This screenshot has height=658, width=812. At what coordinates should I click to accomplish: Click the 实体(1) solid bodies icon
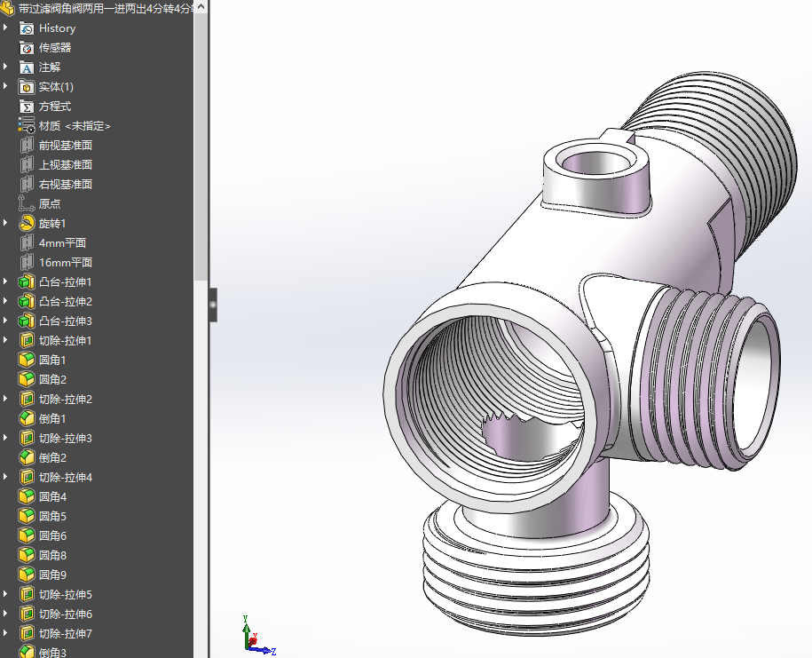click(x=27, y=87)
